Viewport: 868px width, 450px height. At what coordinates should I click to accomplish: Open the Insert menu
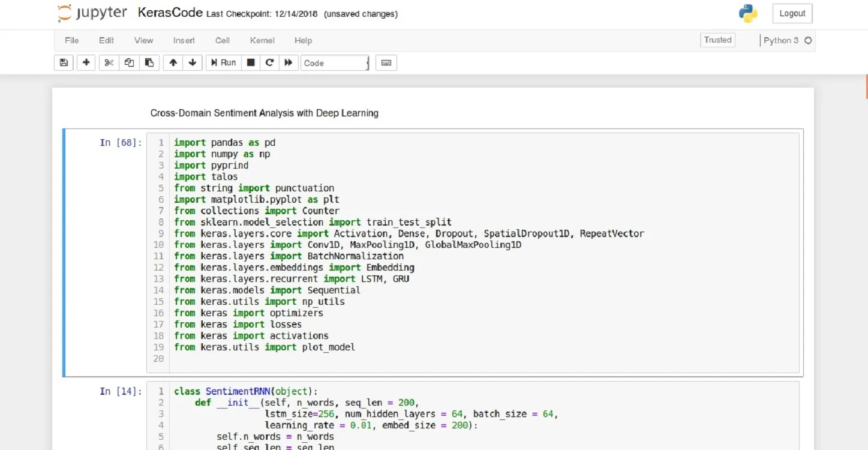point(184,40)
